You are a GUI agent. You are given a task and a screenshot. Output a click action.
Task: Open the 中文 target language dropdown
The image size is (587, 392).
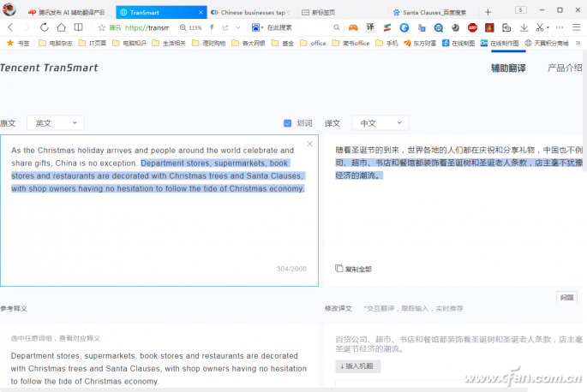tap(380, 123)
